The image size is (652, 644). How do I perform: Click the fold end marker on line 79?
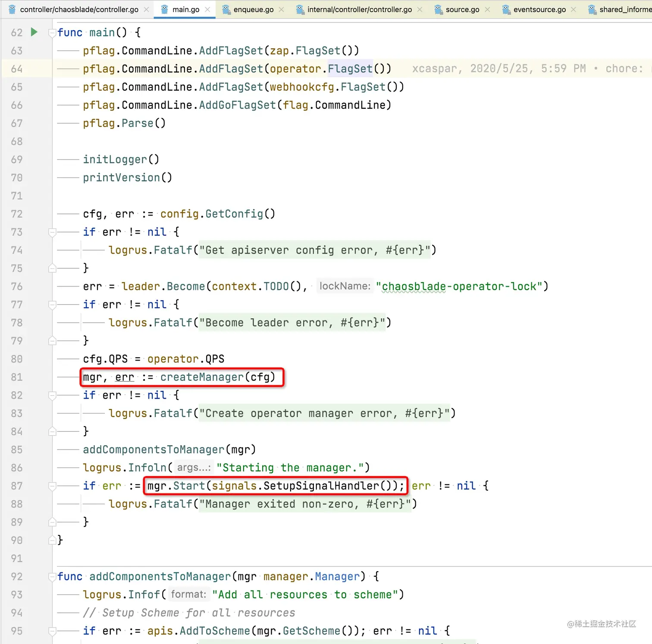click(52, 341)
